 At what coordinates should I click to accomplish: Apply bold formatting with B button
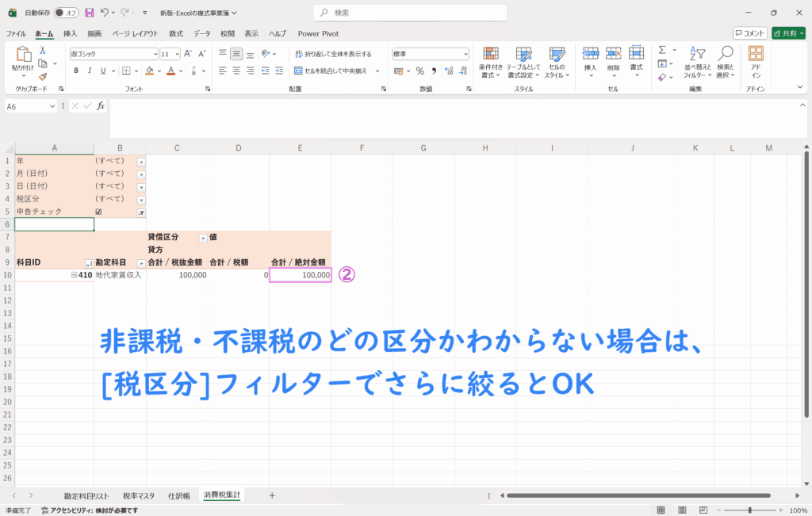76,71
